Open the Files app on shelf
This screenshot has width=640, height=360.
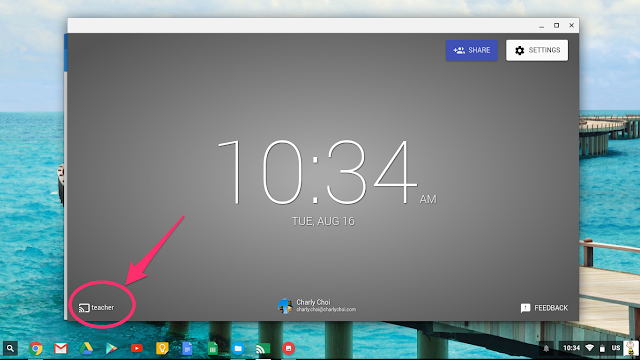click(238, 348)
